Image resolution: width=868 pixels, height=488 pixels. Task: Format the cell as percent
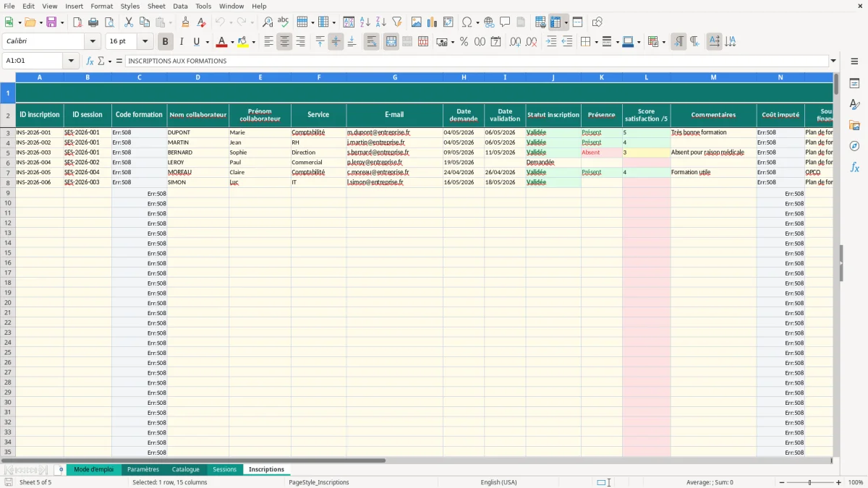464,42
